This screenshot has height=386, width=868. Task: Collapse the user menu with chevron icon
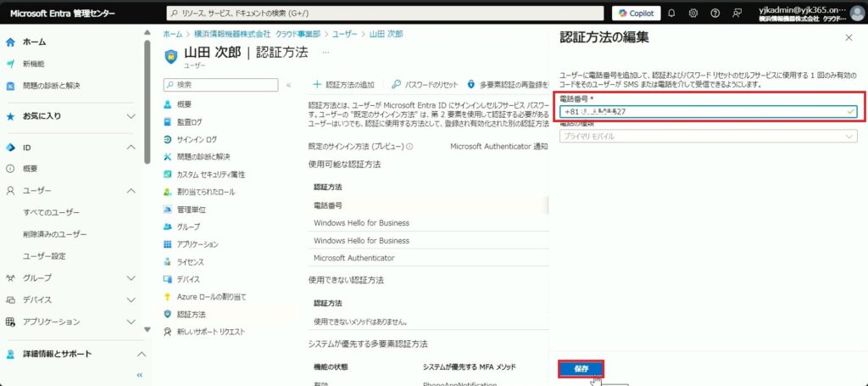pos(288,86)
